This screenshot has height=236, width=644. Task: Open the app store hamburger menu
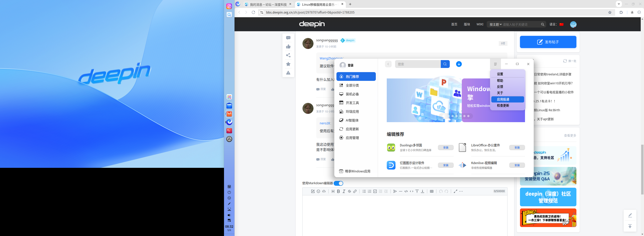(495, 64)
